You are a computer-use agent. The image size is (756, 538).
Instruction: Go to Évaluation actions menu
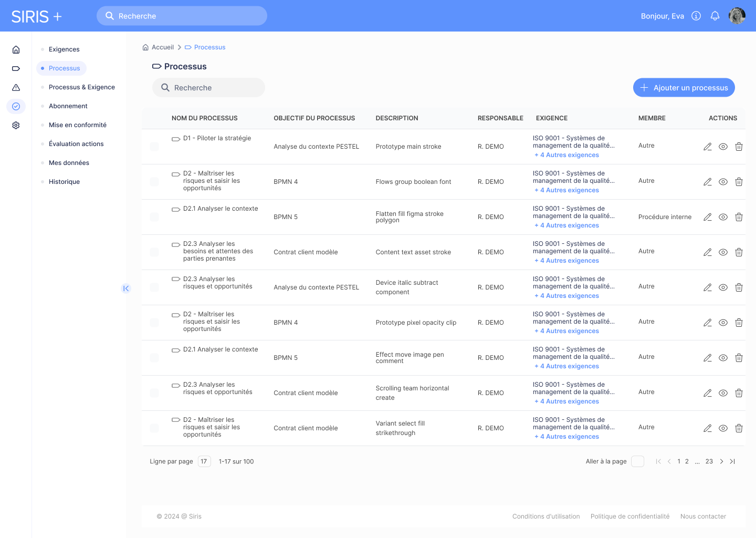[76, 144]
